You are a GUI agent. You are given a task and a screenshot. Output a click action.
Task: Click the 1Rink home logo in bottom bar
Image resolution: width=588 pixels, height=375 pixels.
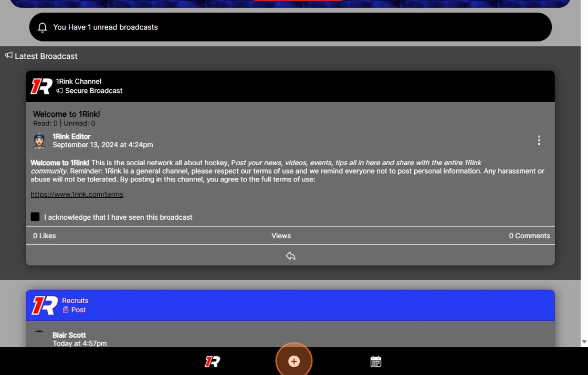(x=212, y=361)
